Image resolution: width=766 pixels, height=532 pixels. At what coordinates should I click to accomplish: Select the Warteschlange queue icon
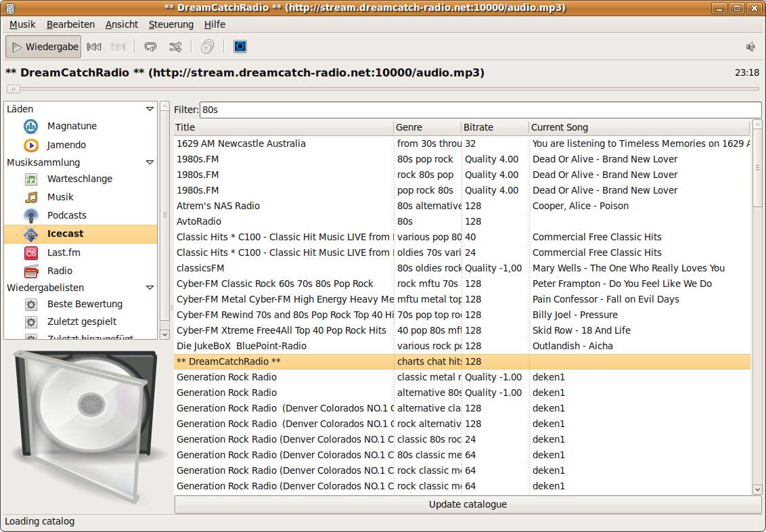30,179
